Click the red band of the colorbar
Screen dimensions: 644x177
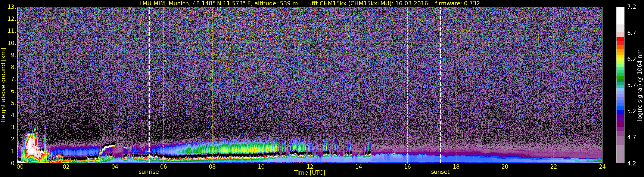620,41
